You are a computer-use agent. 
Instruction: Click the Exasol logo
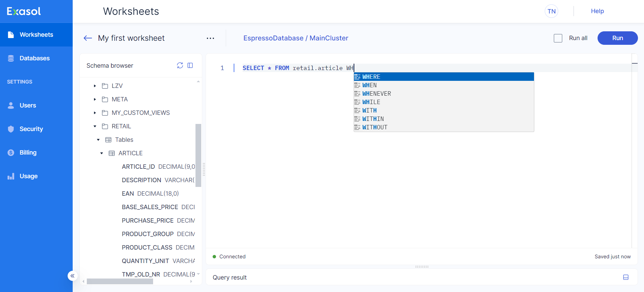(24, 11)
